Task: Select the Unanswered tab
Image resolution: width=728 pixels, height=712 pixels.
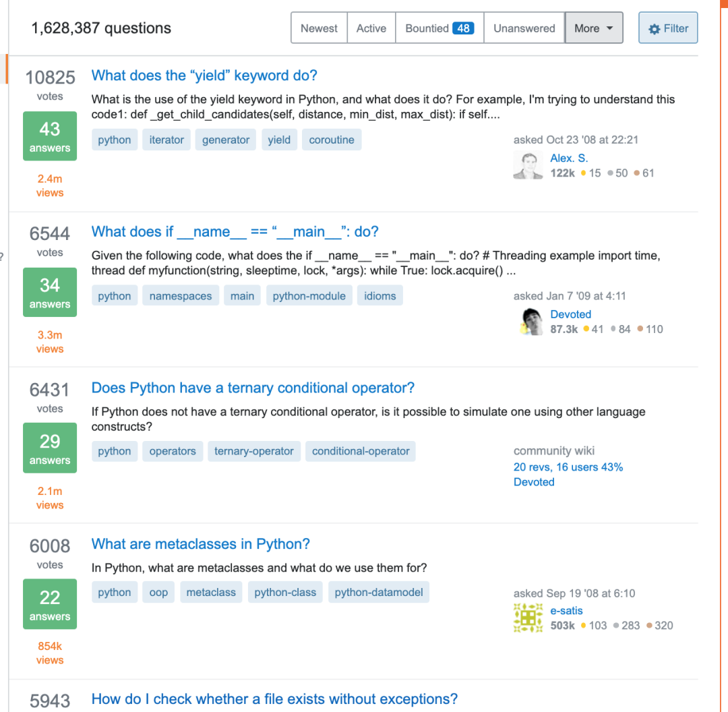Action: pyautogui.click(x=524, y=28)
